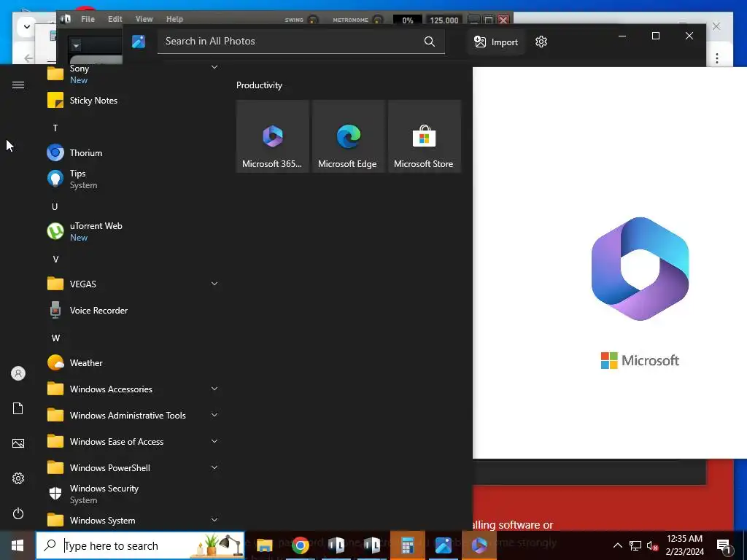
Task: Launch Thorium browser from the app list
Action: point(133,153)
